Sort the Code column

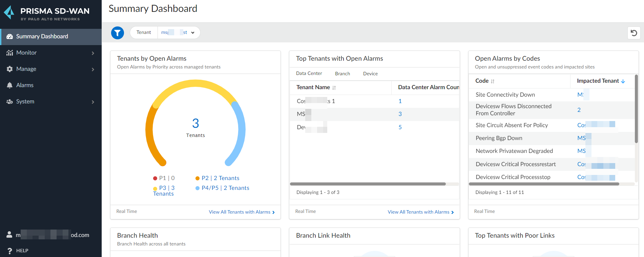pos(493,81)
